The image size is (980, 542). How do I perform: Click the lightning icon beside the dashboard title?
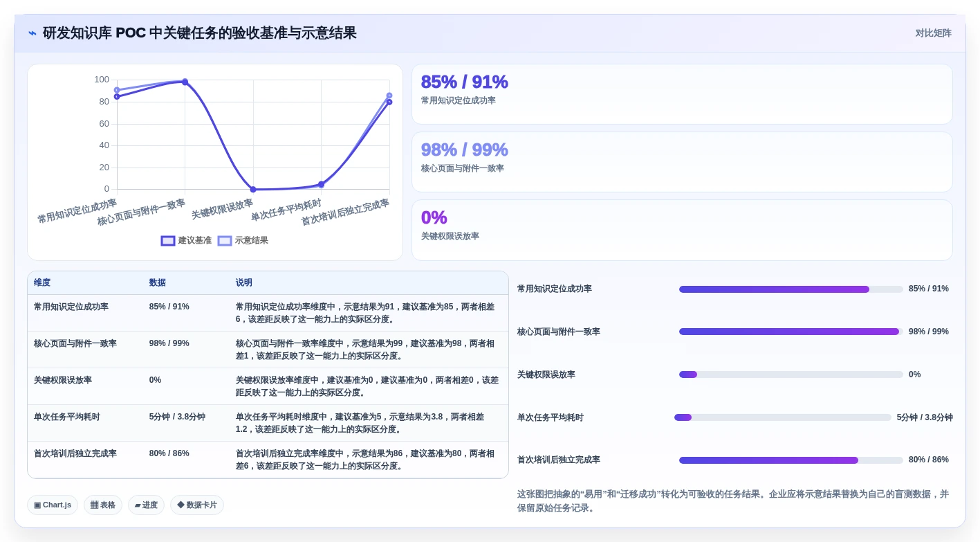pyautogui.click(x=33, y=33)
